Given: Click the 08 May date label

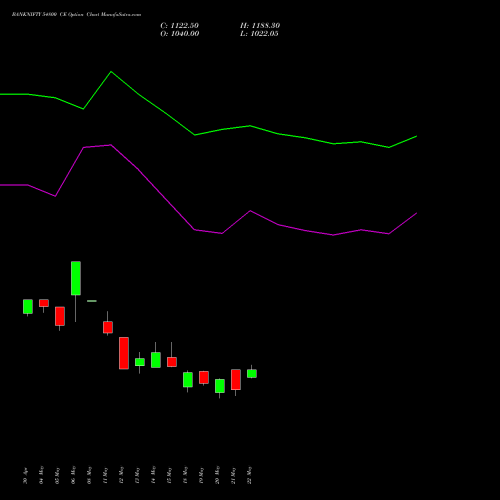Looking at the screenshot, I should [90, 475].
